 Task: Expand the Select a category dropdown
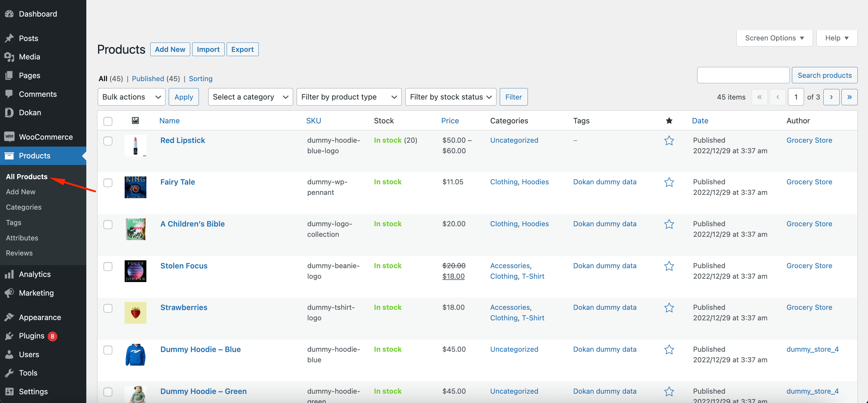click(250, 97)
